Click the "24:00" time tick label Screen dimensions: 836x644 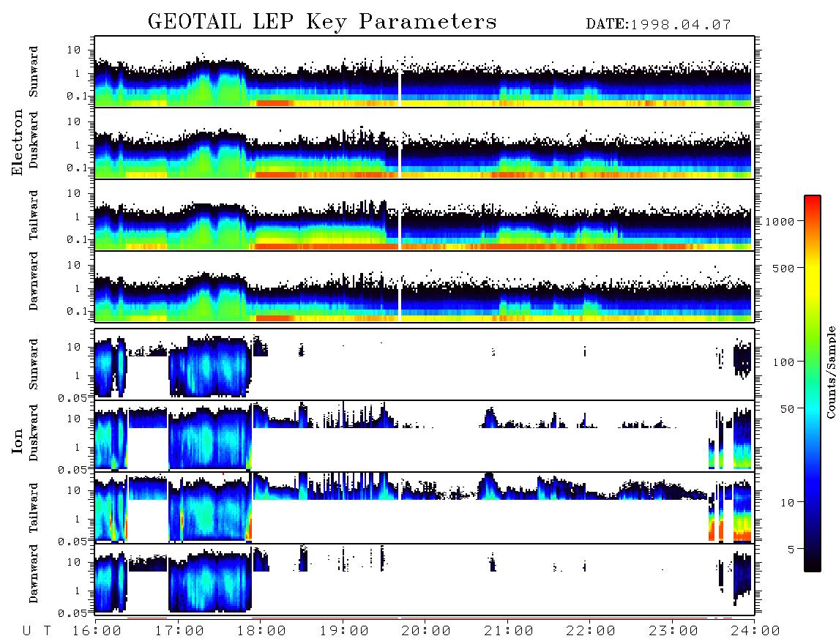pyautogui.click(x=755, y=632)
